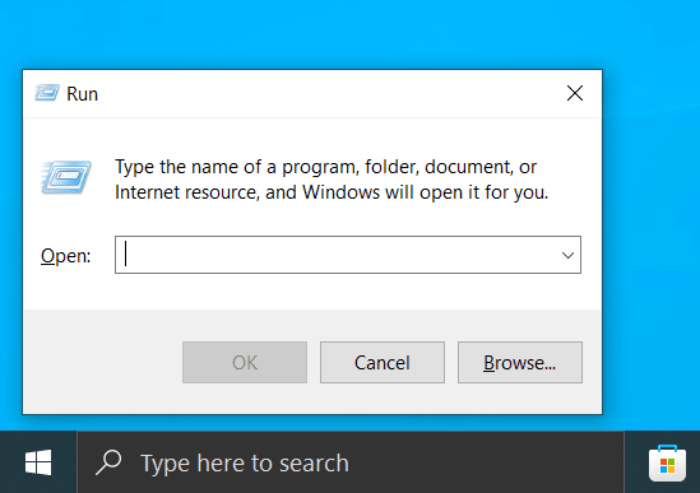The width and height of the screenshot is (700, 493).
Task: Click the empty title bar space of Run
Action: click(x=320, y=93)
